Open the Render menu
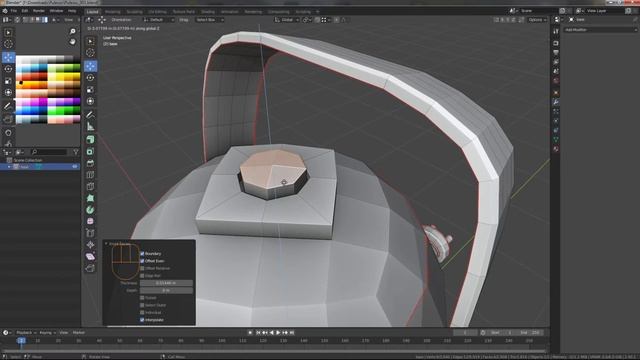Viewport: 640px width, 360px height. [x=39, y=11]
